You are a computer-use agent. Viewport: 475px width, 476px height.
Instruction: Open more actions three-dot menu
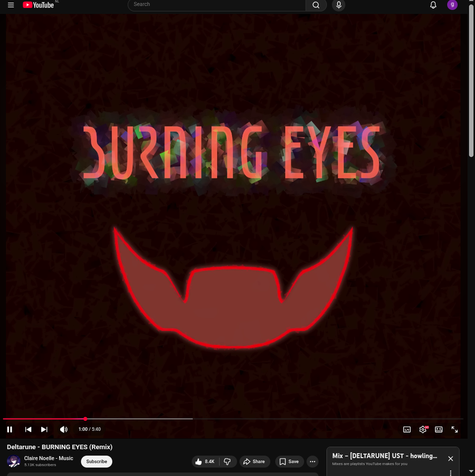coord(312,461)
